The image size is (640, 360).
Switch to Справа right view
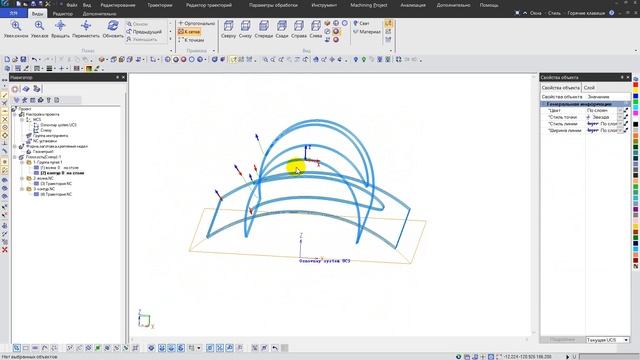point(299,29)
